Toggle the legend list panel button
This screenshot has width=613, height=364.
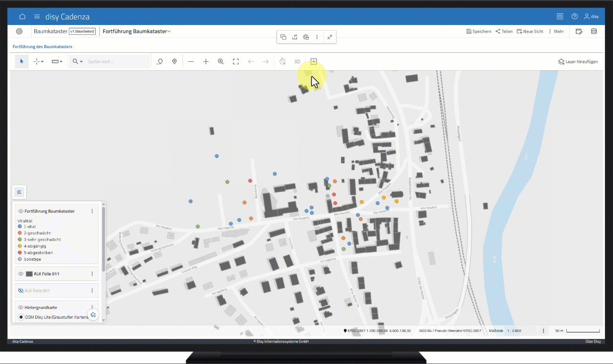[19, 192]
